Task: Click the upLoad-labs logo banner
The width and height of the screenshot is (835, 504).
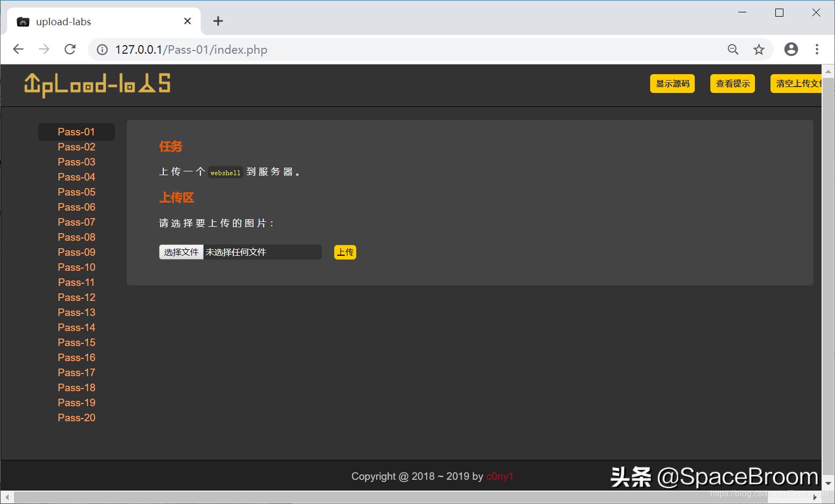Action: [97, 84]
